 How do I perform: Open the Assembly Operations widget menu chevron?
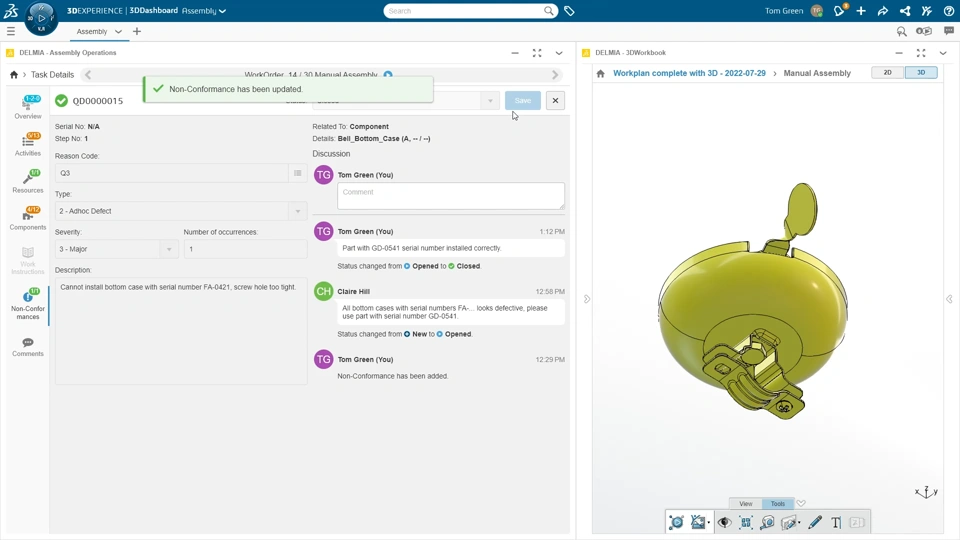point(559,53)
